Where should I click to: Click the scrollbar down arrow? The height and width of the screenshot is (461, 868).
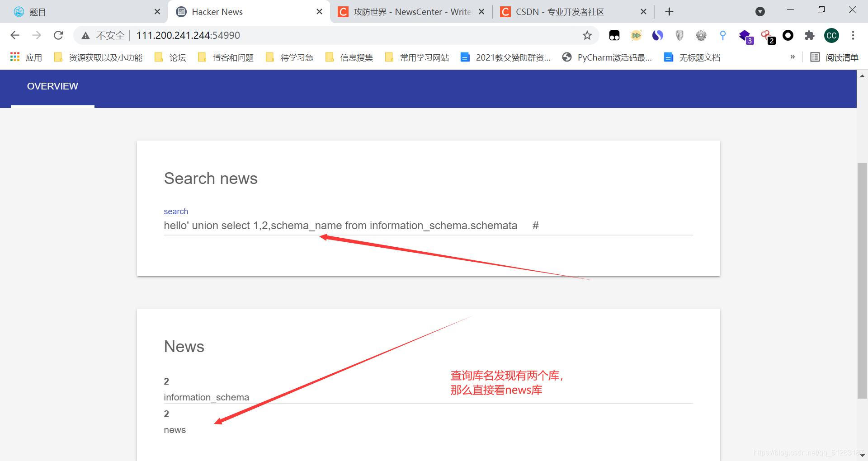[862, 456]
